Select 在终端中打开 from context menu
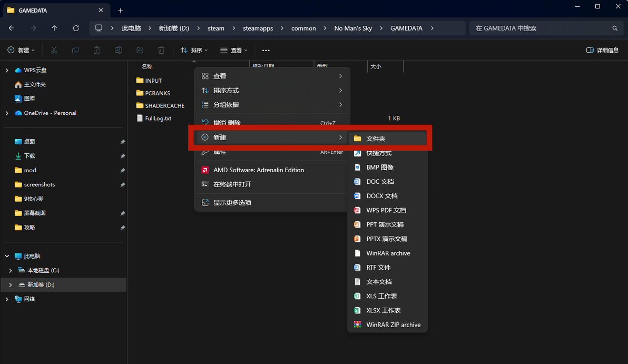The width and height of the screenshot is (628, 364). 271,184
